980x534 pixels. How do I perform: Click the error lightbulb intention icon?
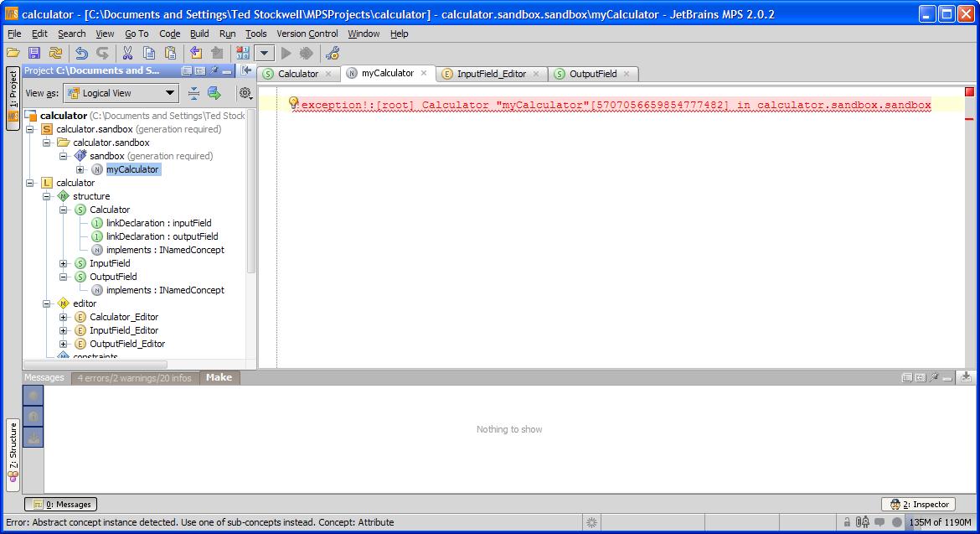pos(294,103)
